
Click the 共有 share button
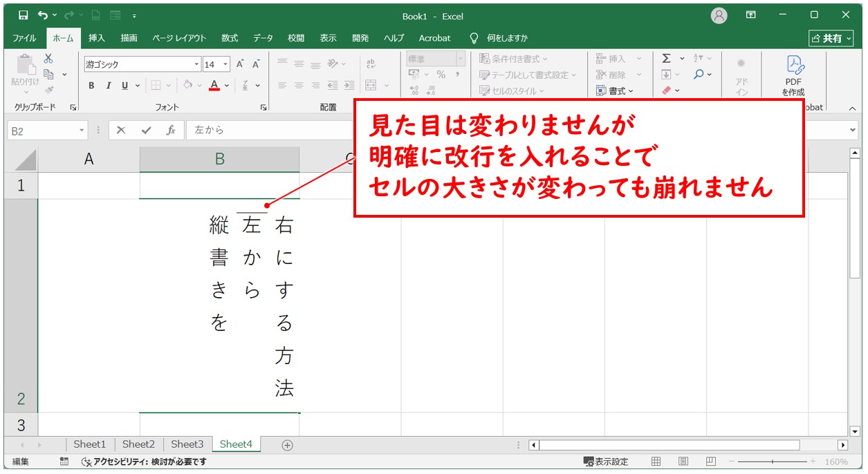click(x=831, y=38)
